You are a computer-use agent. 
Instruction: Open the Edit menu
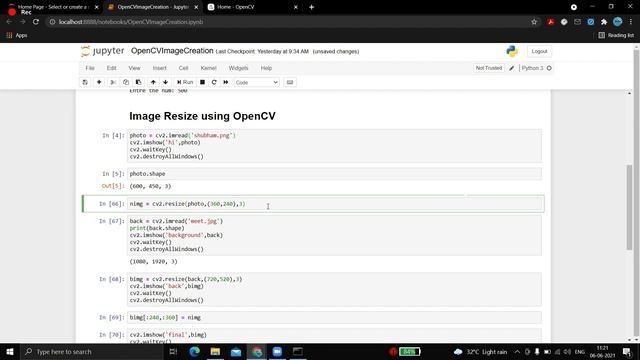(111, 68)
